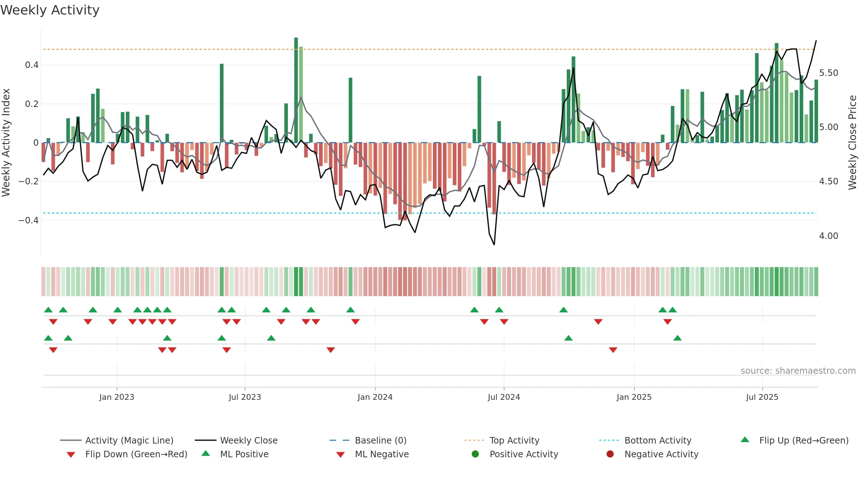Viewport: 868px width, 488px height.
Task: Toggle the Weekly Close legend entry
Action: point(236,440)
